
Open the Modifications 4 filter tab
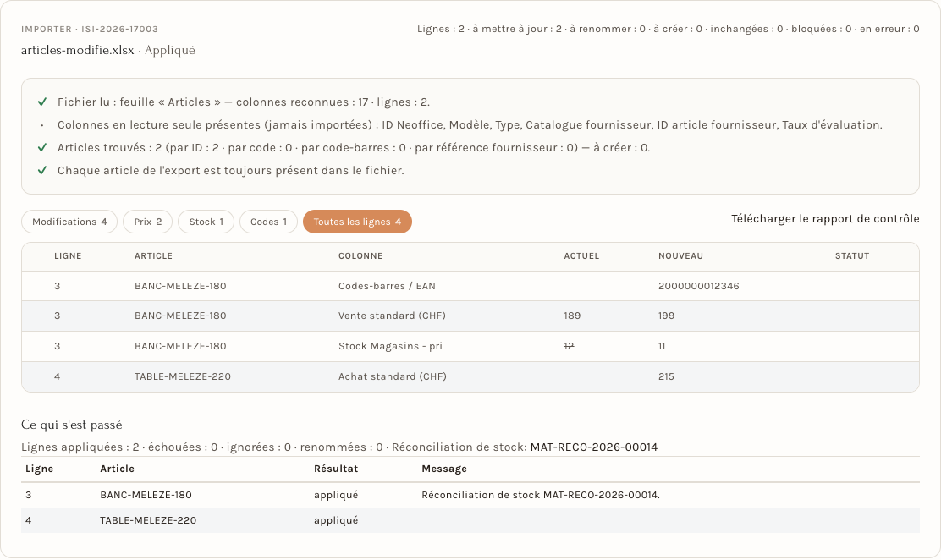coord(69,222)
